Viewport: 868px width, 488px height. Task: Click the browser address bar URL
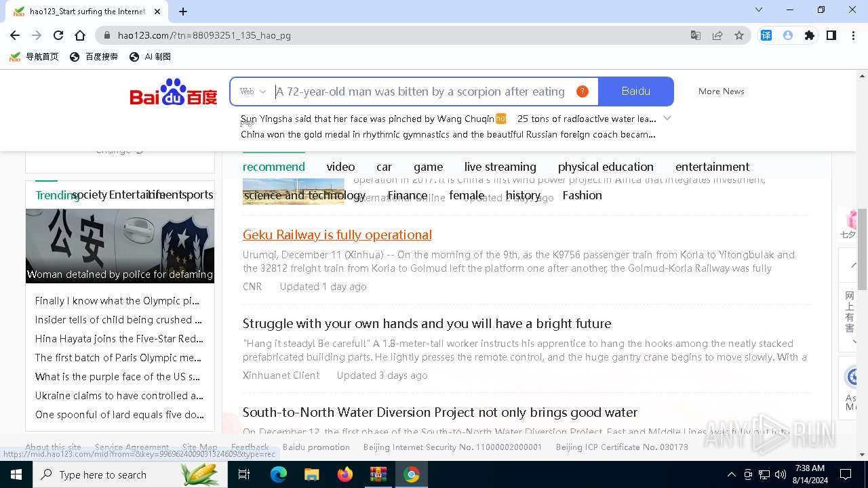tap(203, 35)
